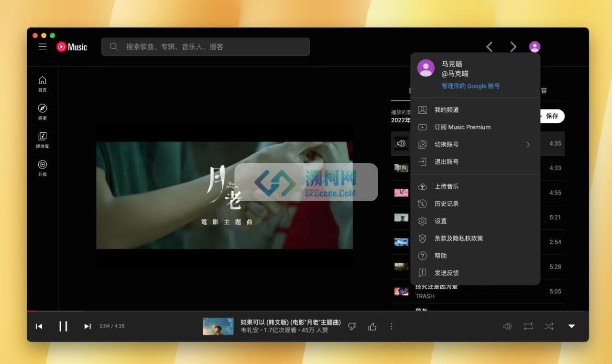Open 条款及隐私权政策 menu entry
612x364 pixels.
[475, 238]
